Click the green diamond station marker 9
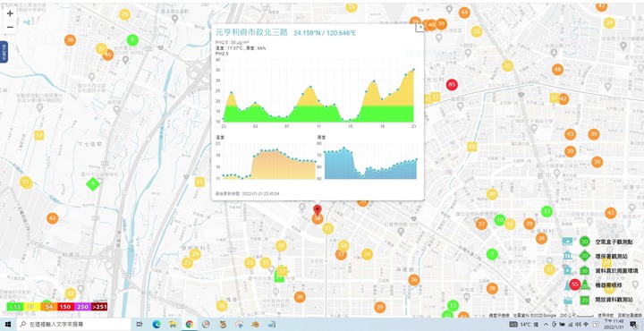The image size is (644, 331). 93,183
